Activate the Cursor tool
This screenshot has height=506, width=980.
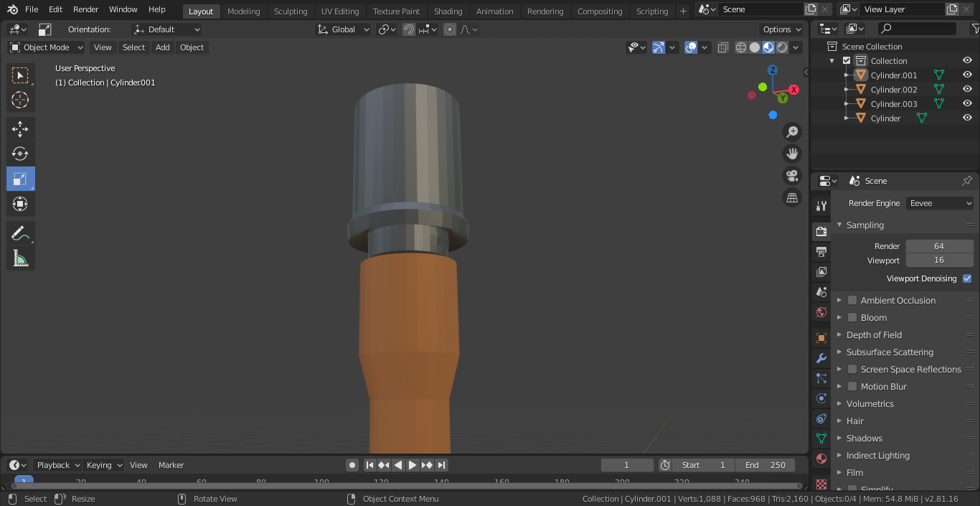tap(20, 100)
